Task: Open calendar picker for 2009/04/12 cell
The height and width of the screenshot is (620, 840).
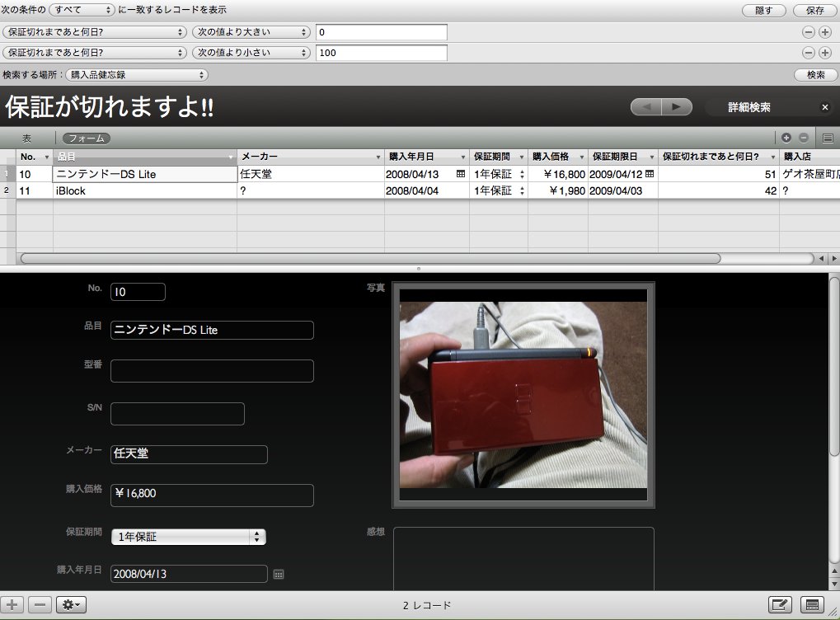Action: click(650, 174)
